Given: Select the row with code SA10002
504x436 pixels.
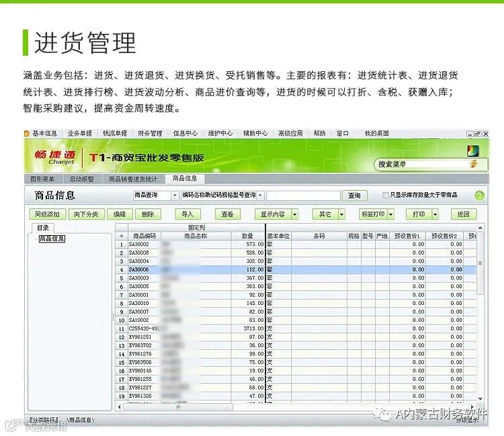Looking at the screenshot, I should pos(296,320).
